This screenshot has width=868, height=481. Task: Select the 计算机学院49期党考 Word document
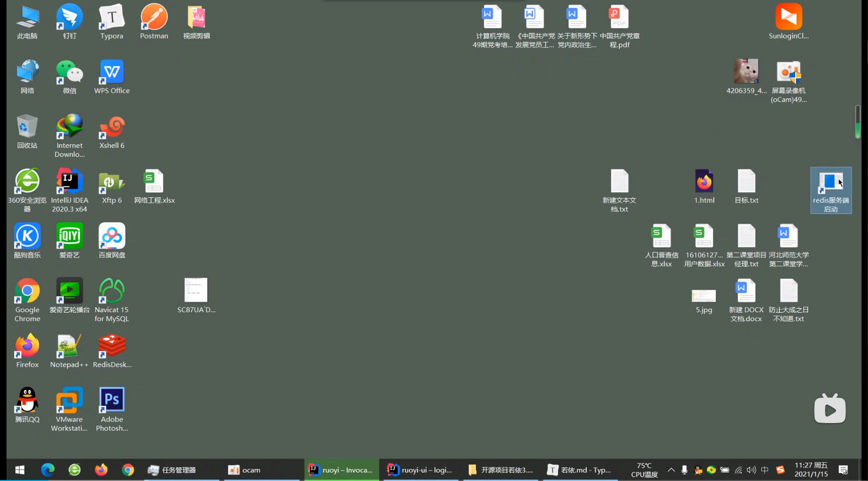pos(492,26)
